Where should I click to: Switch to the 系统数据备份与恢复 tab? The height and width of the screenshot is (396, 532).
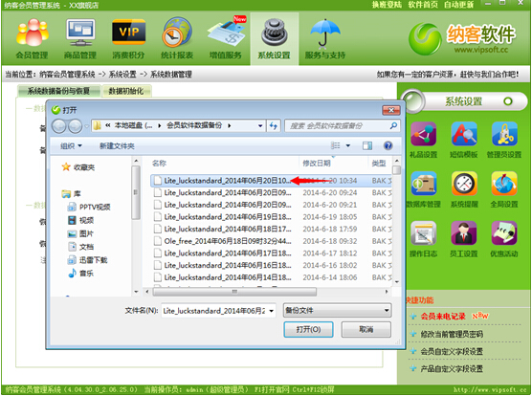click(58, 91)
